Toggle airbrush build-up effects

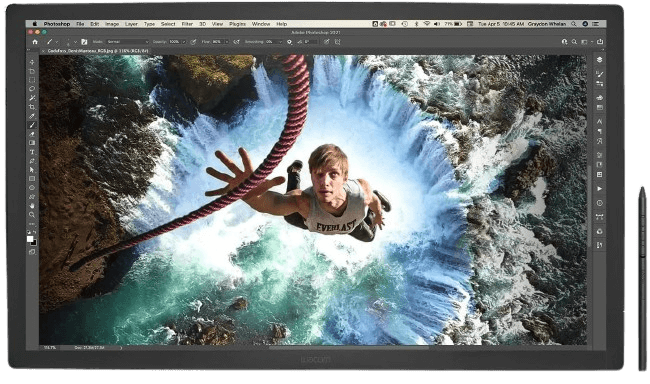(236, 41)
